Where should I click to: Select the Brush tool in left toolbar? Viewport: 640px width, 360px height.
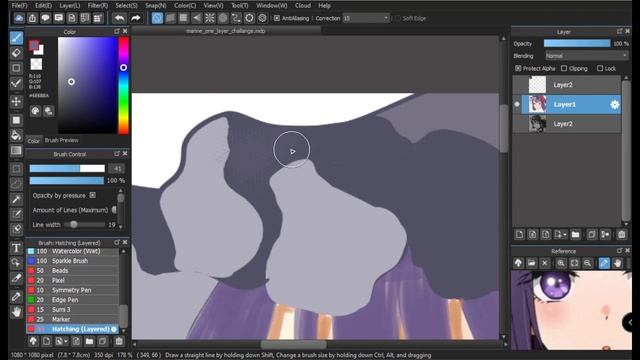(16, 38)
